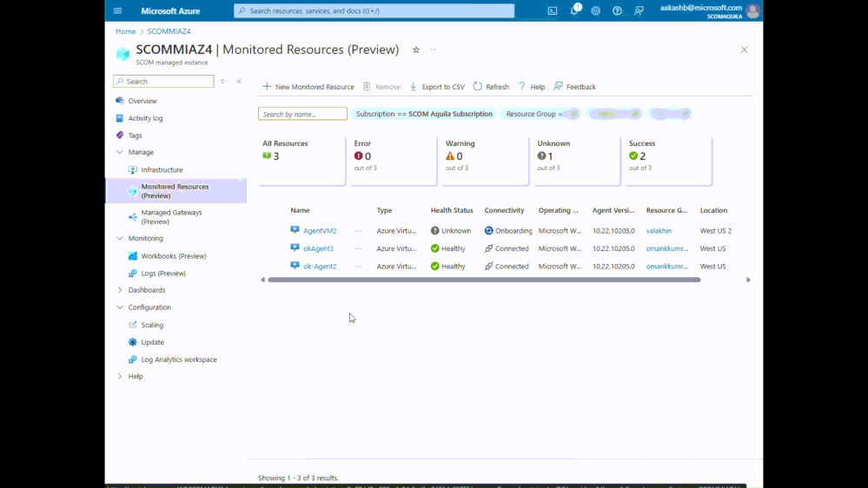
Task: Open portal settings gear
Action: 596,10
